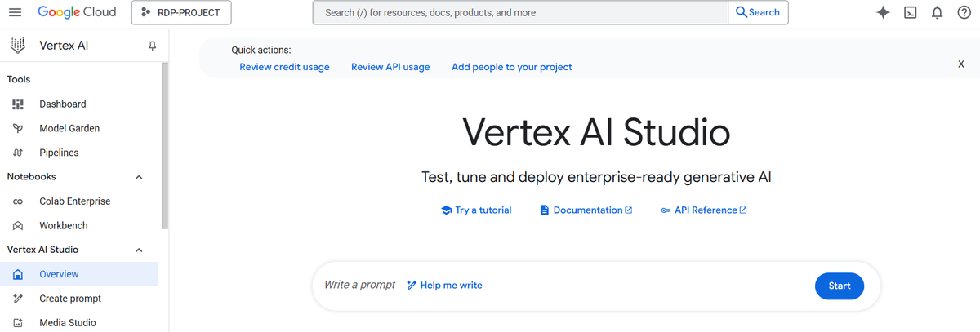Open the help question mark icon
The height and width of the screenshot is (332, 980).
[964, 12]
